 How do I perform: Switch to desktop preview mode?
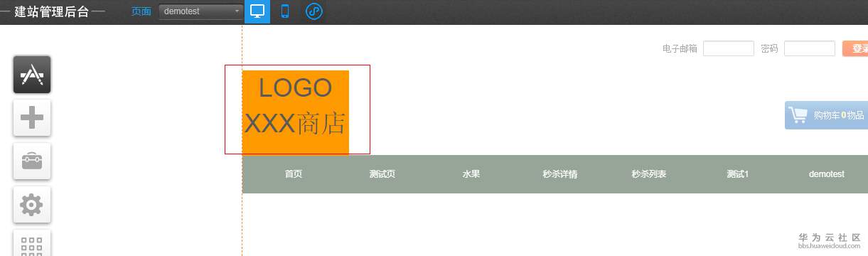pyautogui.click(x=257, y=11)
